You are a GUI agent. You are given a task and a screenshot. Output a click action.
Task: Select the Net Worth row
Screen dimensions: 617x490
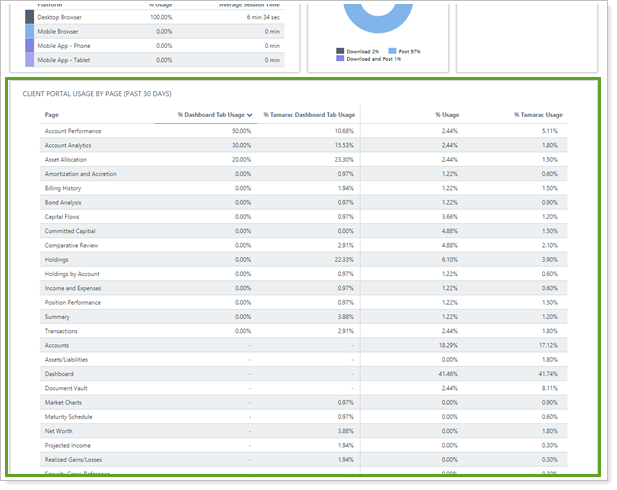click(58, 430)
